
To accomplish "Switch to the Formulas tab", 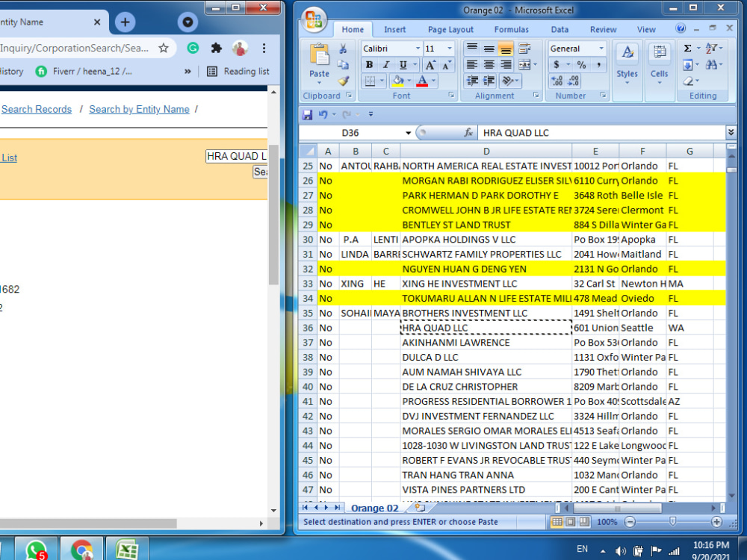I will pos(511,30).
